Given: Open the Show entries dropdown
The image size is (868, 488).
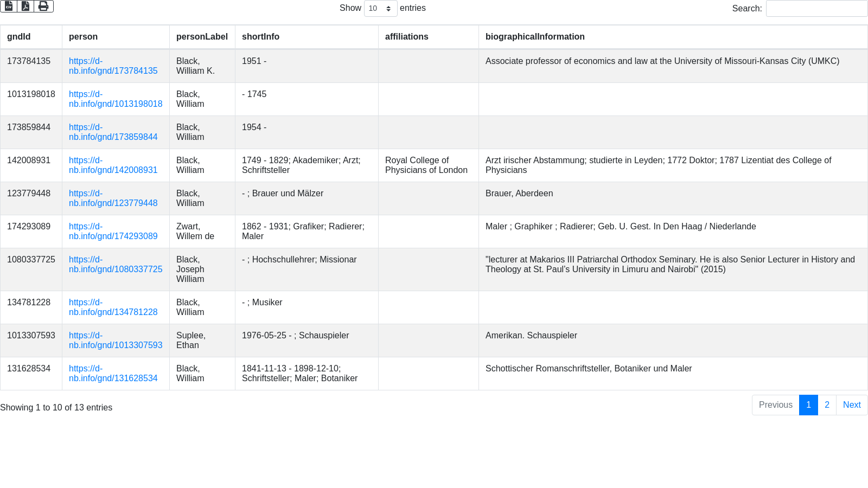Looking at the screenshot, I should (x=380, y=8).
